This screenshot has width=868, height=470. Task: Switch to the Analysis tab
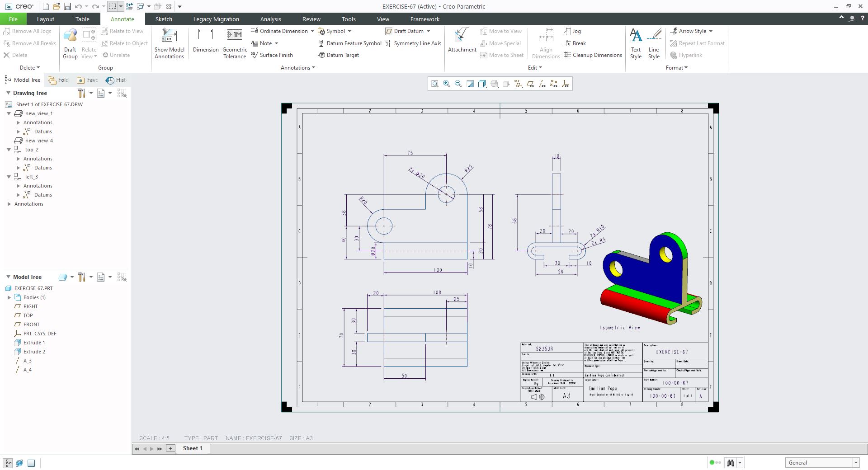pos(270,19)
